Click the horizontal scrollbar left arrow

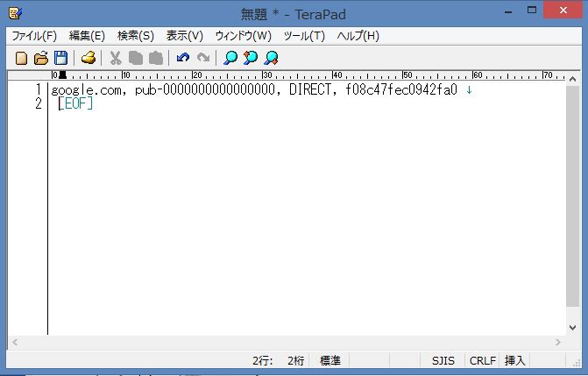(15, 342)
